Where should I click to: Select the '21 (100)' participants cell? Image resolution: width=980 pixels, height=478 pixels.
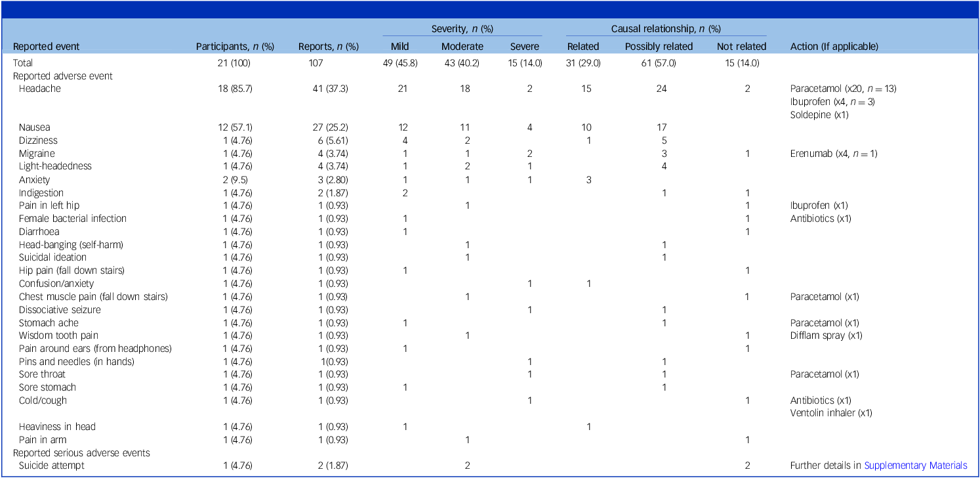click(x=235, y=63)
